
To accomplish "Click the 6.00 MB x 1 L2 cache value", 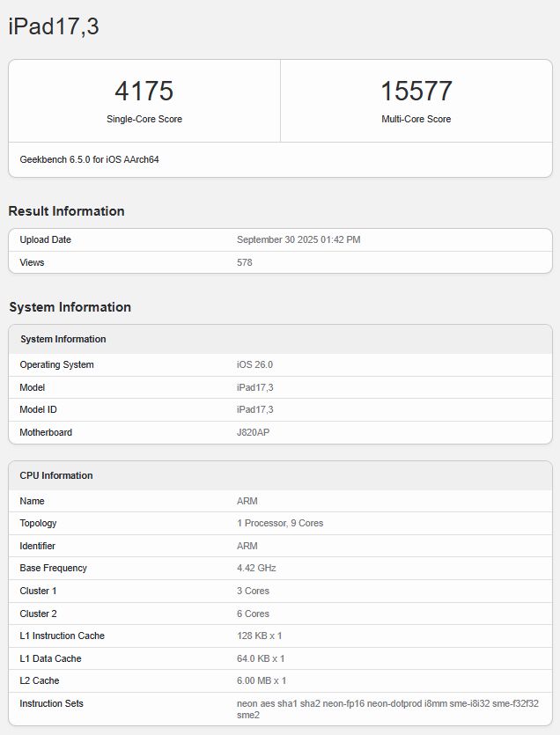I will pos(262,680).
